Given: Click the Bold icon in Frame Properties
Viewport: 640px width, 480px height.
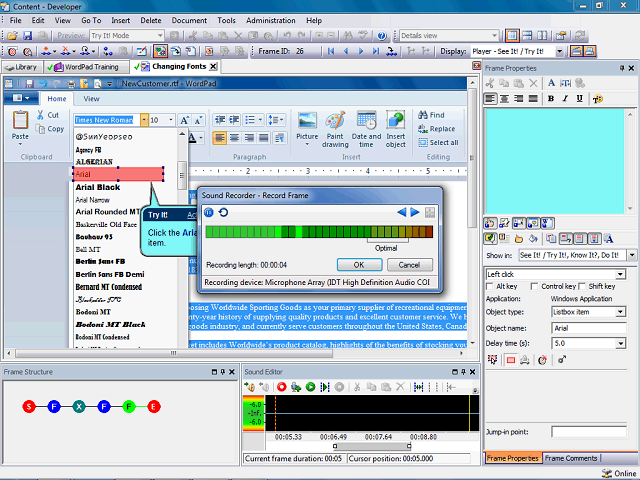Looking at the screenshot, I should [551, 99].
